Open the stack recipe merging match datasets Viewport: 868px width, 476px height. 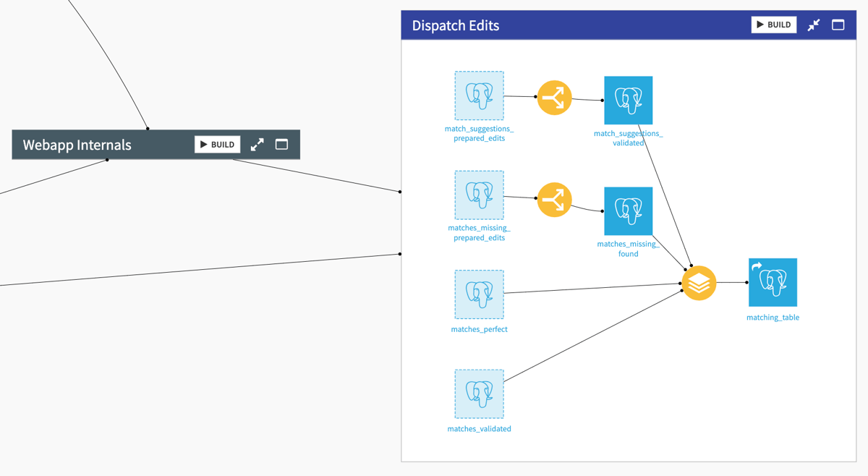click(x=699, y=283)
